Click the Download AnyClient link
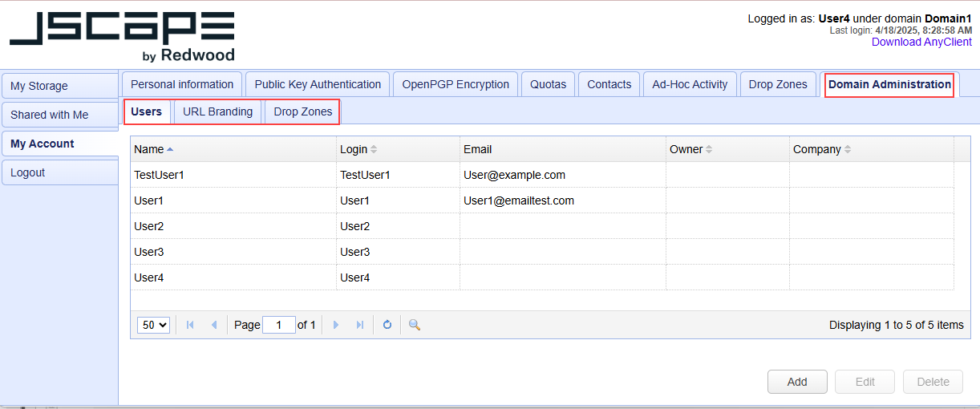Image resolution: width=980 pixels, height=409 pixels. 921,42
